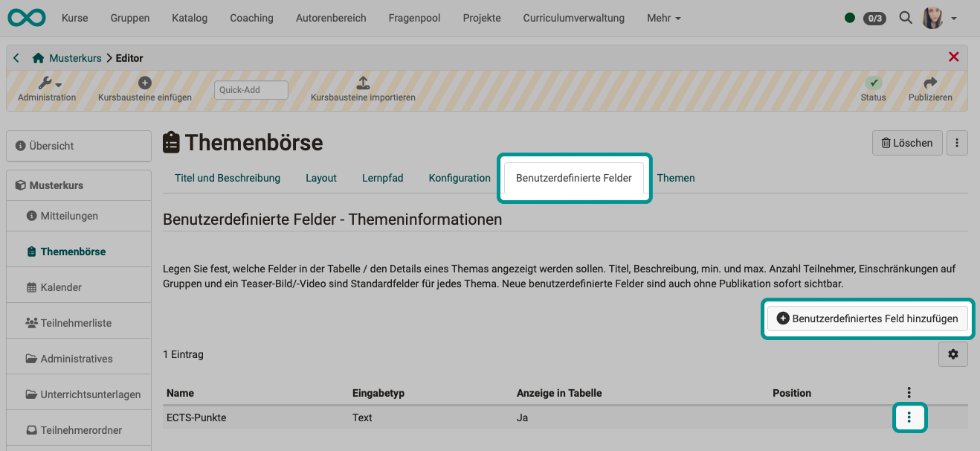The height and width of the screenshot is (451, 980).
Task: Click the green presence status indicator
Action: tap(849, 18)
